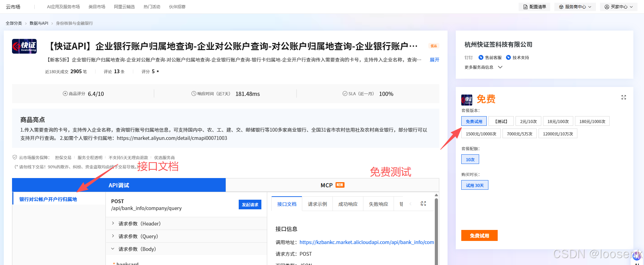Image resolution: width=644 pixels, height=265 pixels.
Task: Collapse 请求参数 (Body) section
Action: [x=186, y=249]
